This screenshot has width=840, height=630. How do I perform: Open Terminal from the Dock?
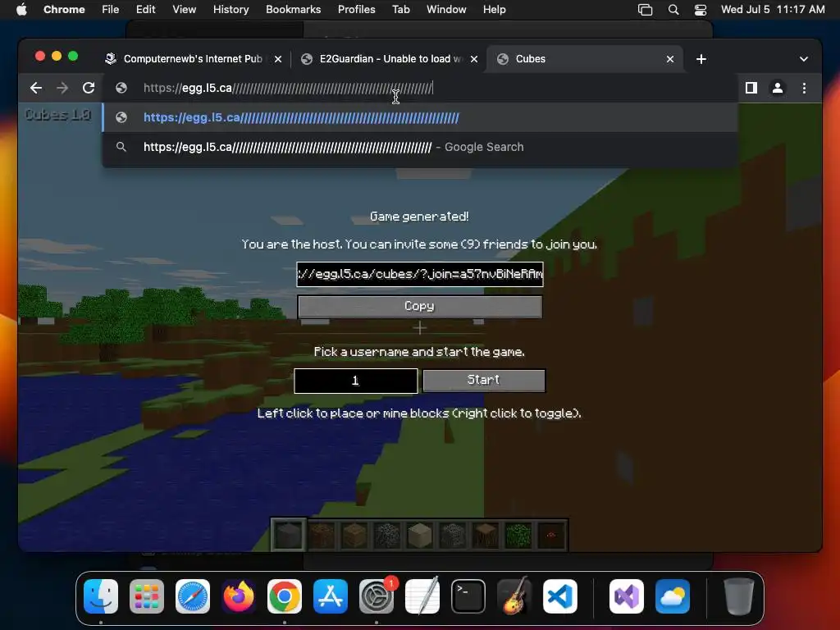pos(468,596)
